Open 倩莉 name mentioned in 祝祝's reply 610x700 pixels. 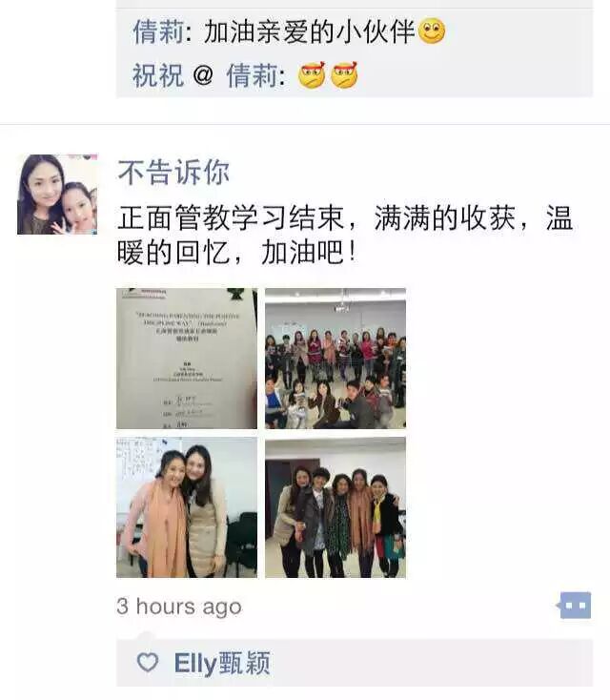click(x=252, y=75)
